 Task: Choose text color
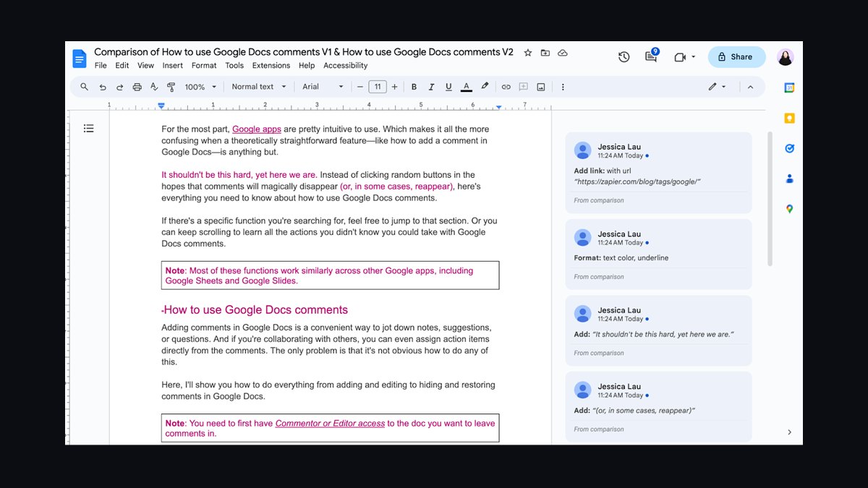467,87
